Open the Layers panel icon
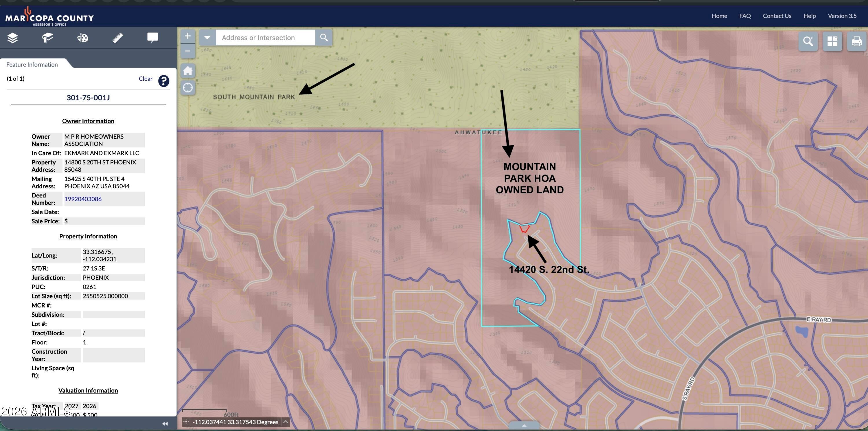Viewport: 868px width, 431px height. point(12,38)
